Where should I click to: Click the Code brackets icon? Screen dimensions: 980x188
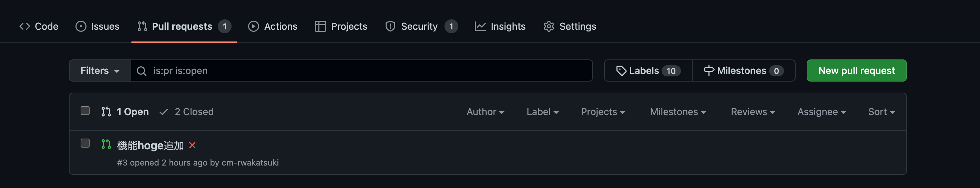point(25,26)
